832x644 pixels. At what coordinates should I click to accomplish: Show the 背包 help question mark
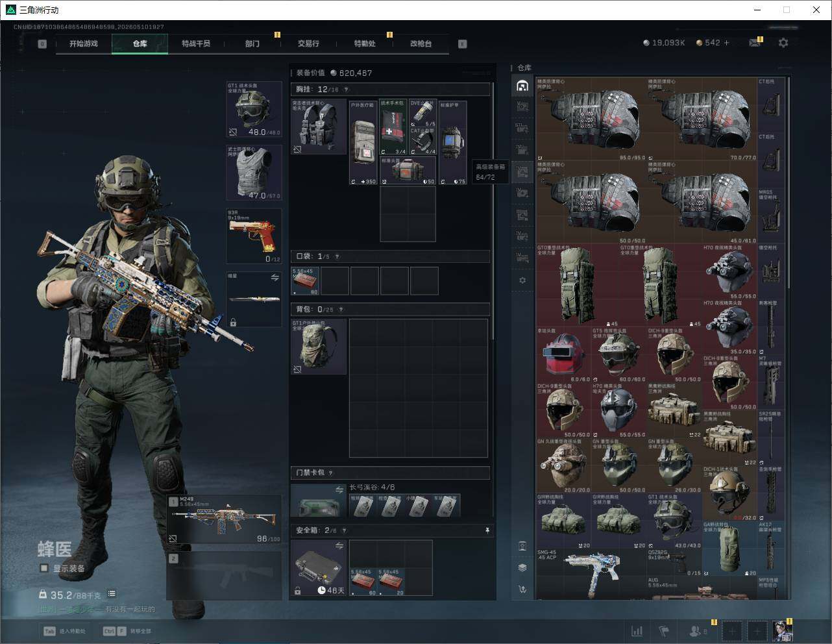(x=341, y=310)
